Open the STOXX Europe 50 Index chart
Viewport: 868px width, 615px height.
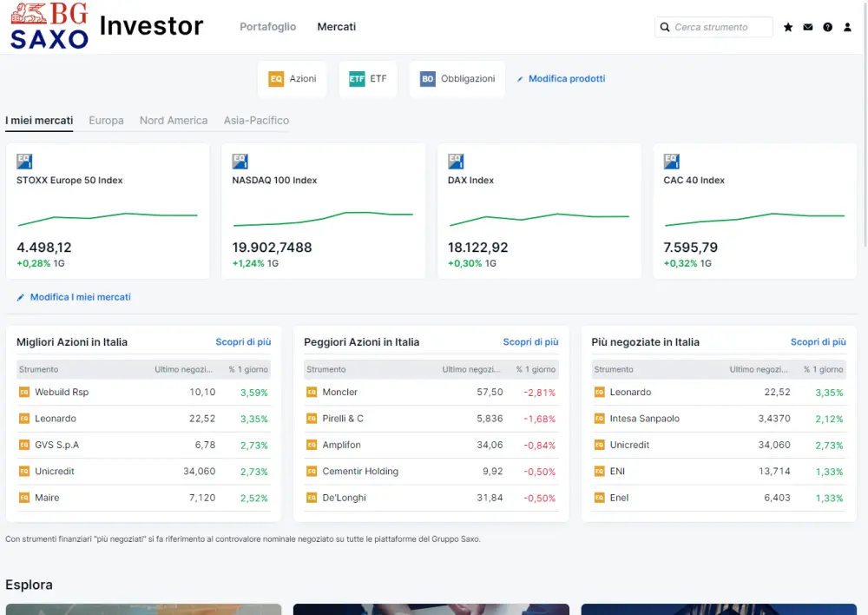pyautogui.click(x=108, y=219)
